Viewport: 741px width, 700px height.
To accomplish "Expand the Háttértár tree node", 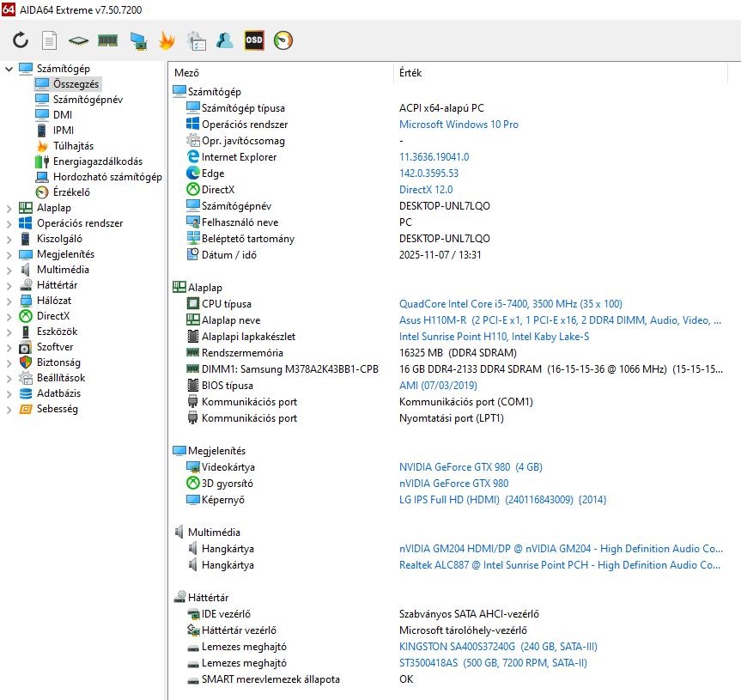I will point(9,285).
